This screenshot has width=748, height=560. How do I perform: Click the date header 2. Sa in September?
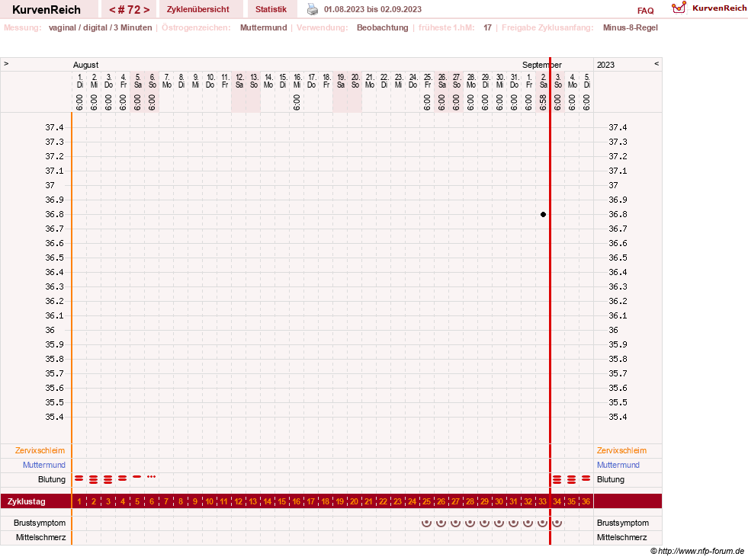pos(543,81)
